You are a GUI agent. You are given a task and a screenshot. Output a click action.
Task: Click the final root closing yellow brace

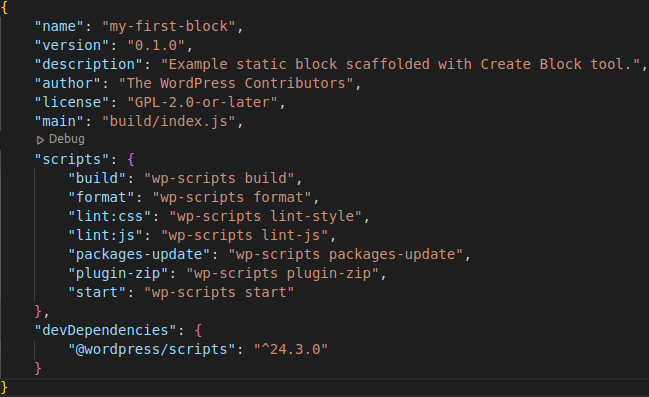(5, 388)
